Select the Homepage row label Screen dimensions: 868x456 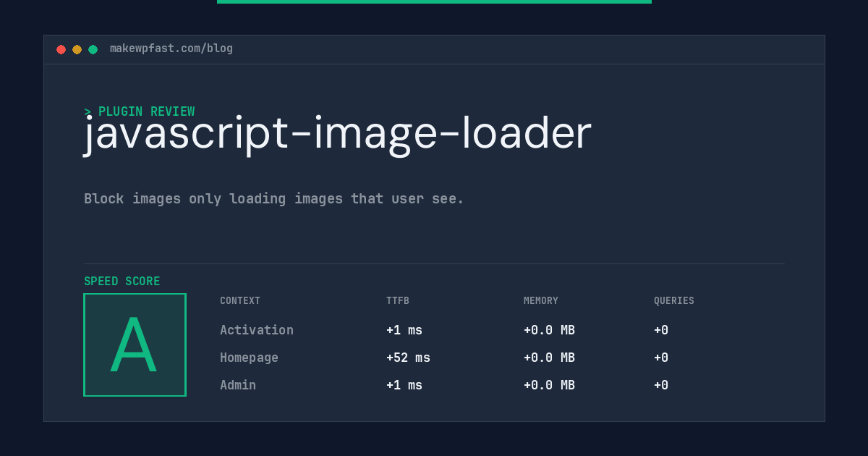pos(249,358)
